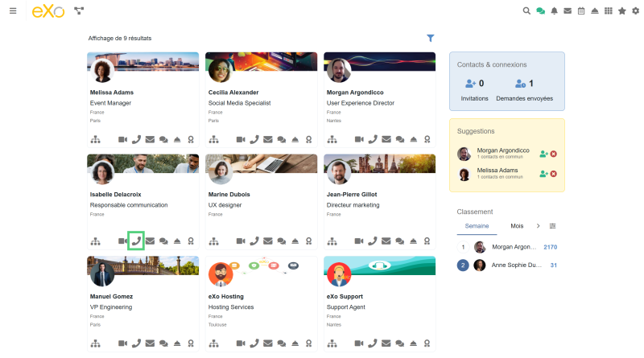Switch to the Mois tab
Screen dimensions: 644x358
517,226
